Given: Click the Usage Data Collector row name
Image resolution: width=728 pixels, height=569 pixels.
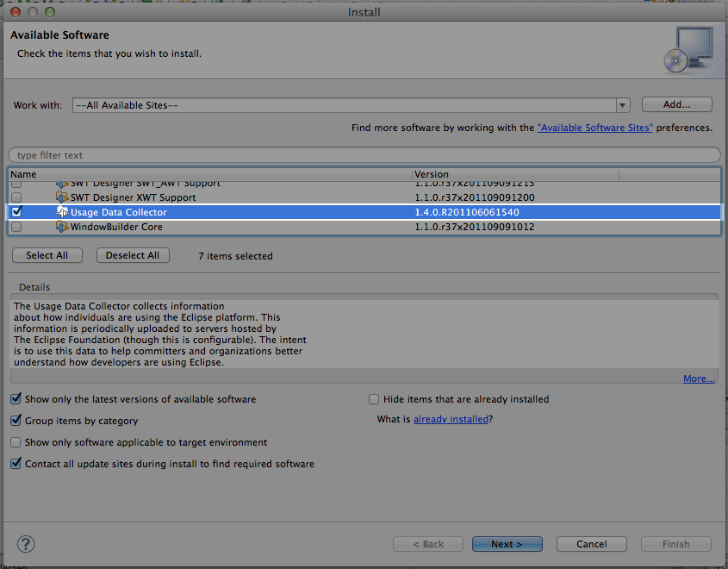Looking at the screenshot, I should pyautogui.click(x=118, y=212).
